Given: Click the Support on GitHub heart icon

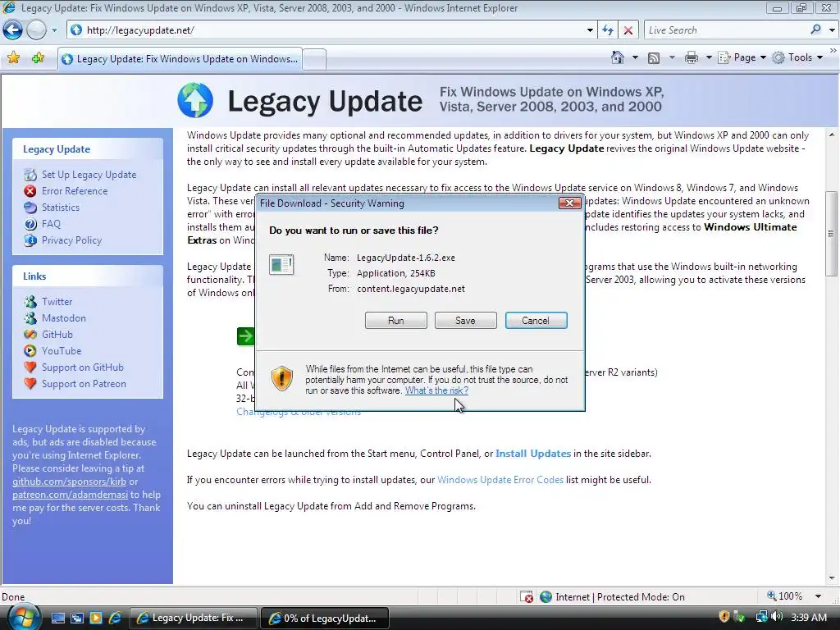Looking at the screenshot, I should pyautogui.click(x=30, y=367).
